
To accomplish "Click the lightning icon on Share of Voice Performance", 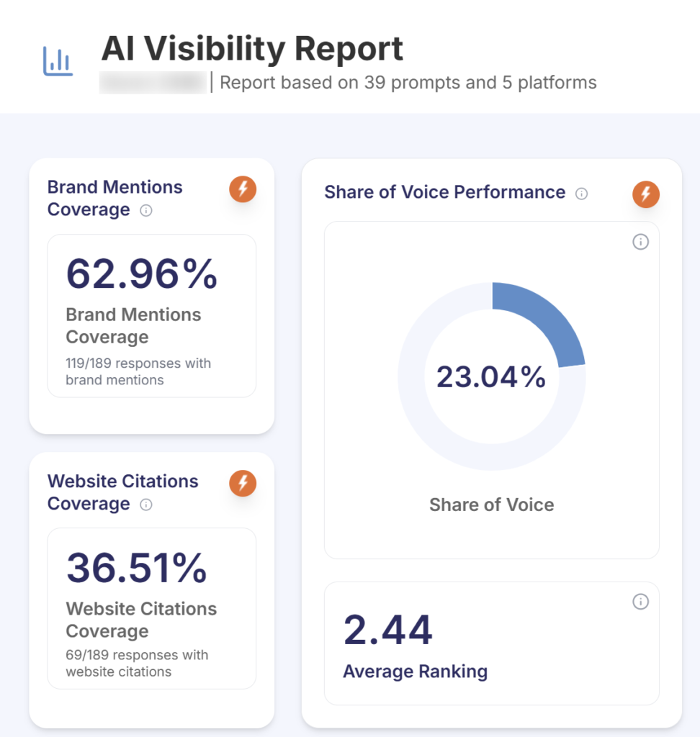I will (x=645, y=194).
